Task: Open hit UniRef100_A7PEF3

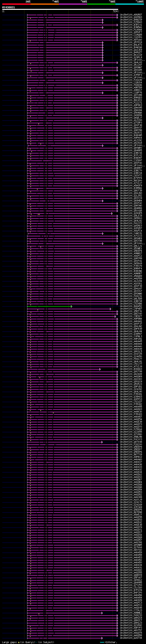Action: (x=131, y=75)
